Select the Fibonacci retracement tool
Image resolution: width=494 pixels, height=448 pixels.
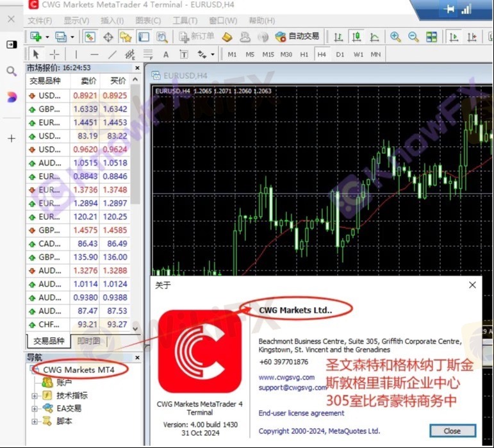[x=148, y=54]
